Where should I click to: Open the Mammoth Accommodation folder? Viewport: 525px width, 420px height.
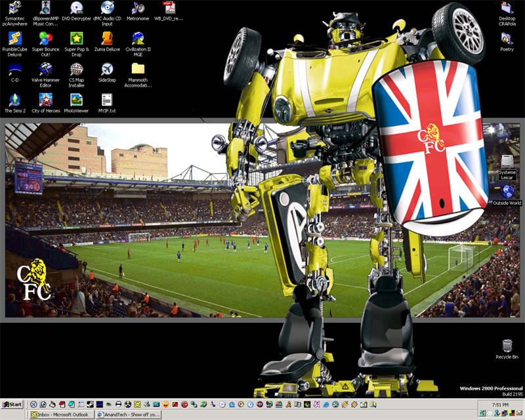pyautogui.click(x=138, y=69)
